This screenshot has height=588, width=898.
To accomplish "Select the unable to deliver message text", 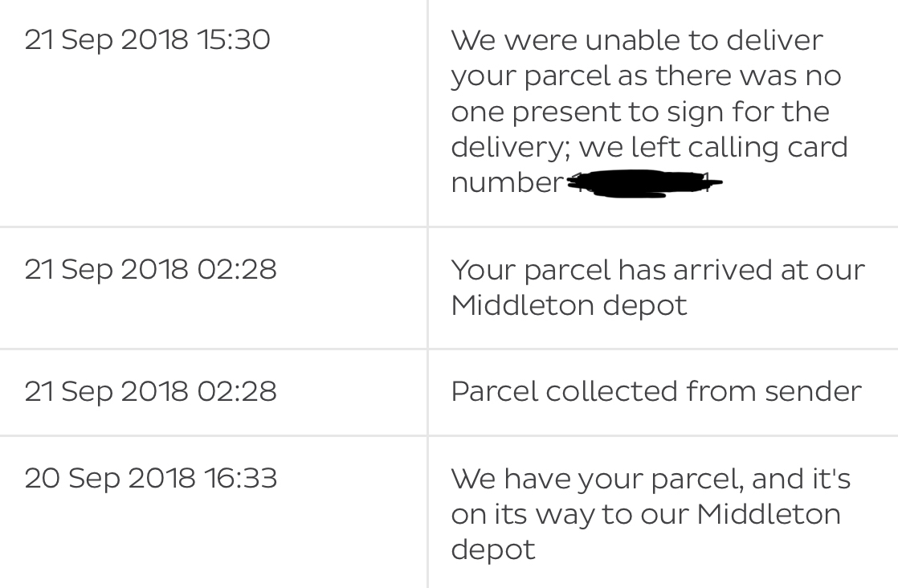I will 649,111.
